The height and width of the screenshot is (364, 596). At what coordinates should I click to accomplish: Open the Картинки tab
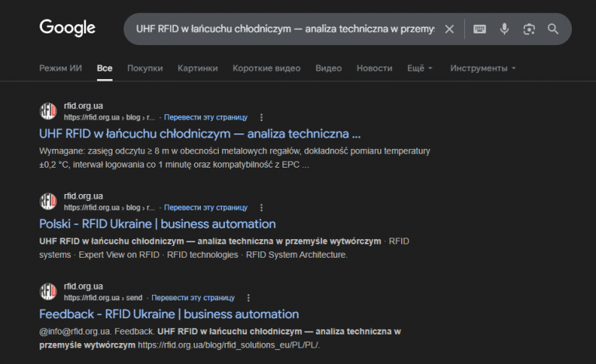(x=198, y=68)
